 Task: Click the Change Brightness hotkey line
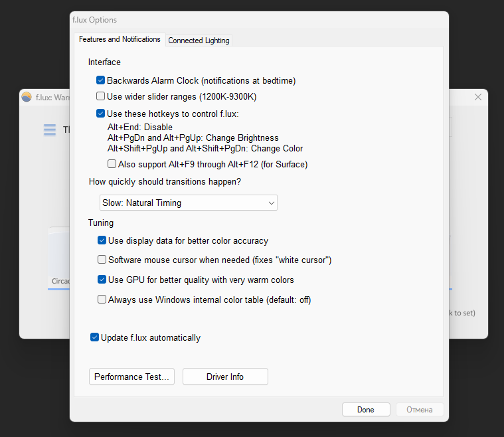coord(193,137)
